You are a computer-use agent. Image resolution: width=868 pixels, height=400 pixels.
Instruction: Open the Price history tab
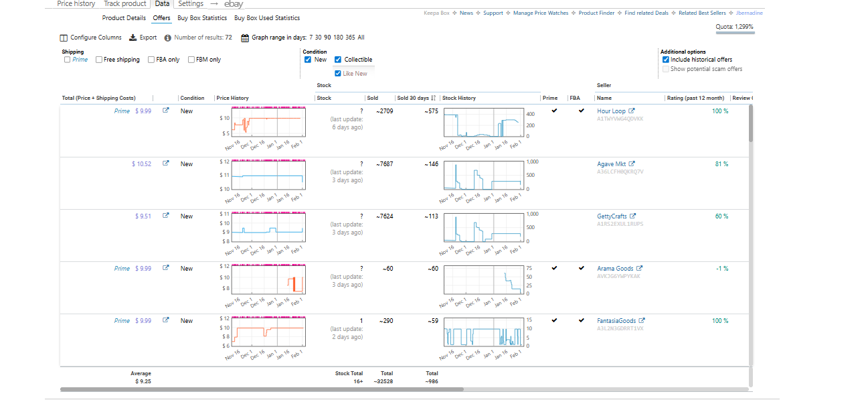coord(76,4)
